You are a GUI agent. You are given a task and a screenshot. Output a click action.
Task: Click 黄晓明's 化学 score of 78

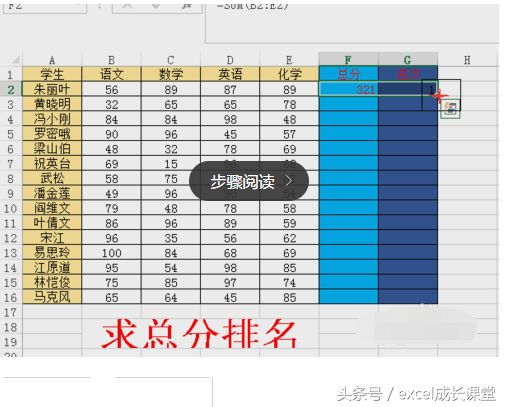tap(289, 104)
